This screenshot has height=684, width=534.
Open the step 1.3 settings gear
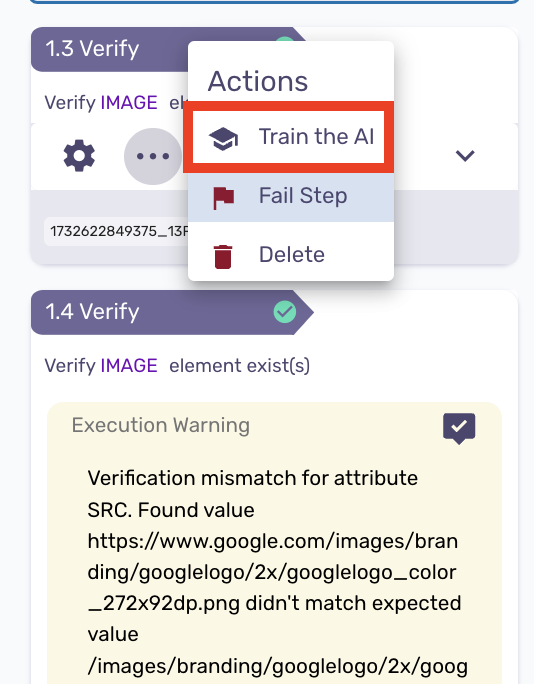[x=79, y=156]
